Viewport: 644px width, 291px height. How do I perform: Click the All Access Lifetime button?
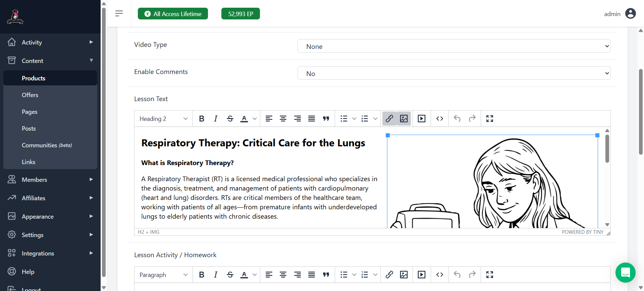point(173,14)
